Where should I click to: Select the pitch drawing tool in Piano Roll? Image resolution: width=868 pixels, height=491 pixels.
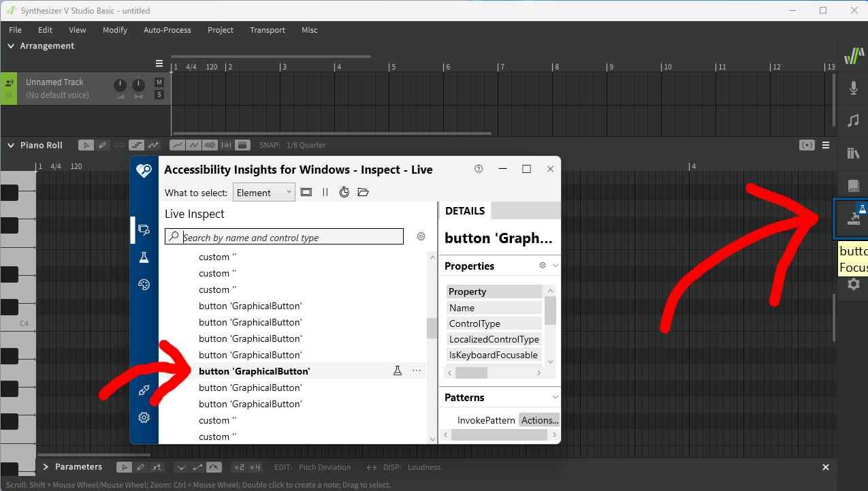[153, 145]
